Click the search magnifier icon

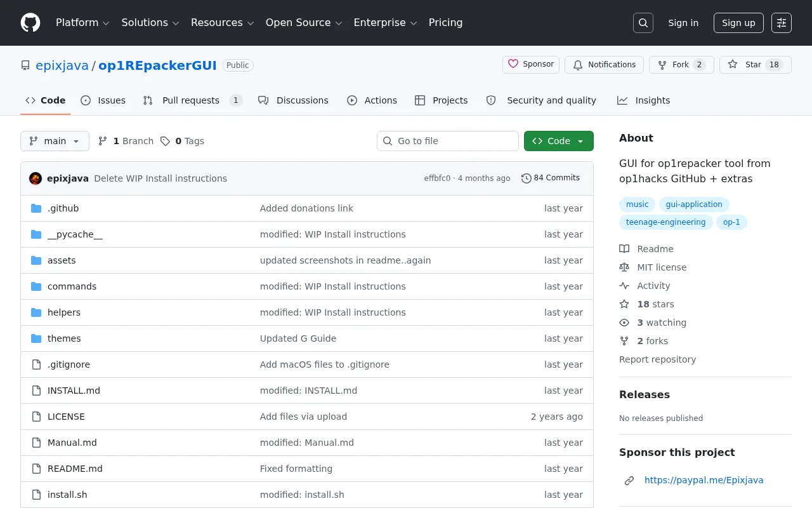pos(643,23)
